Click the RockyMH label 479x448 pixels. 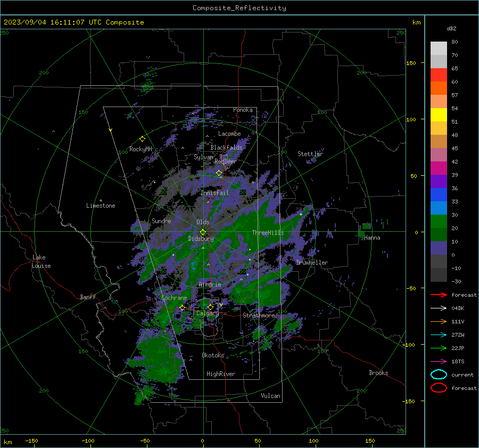[x=141, y=149]
